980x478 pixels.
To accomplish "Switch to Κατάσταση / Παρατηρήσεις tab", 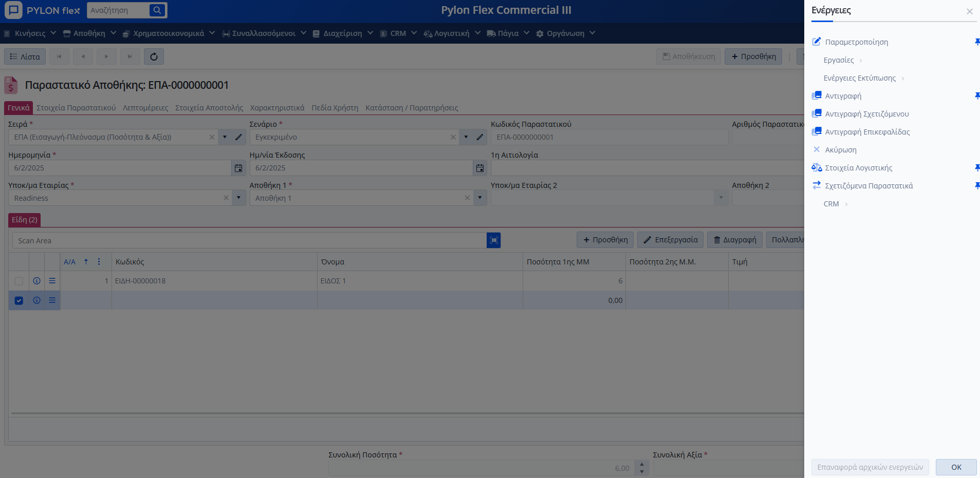I will click(x=412, y=108).
